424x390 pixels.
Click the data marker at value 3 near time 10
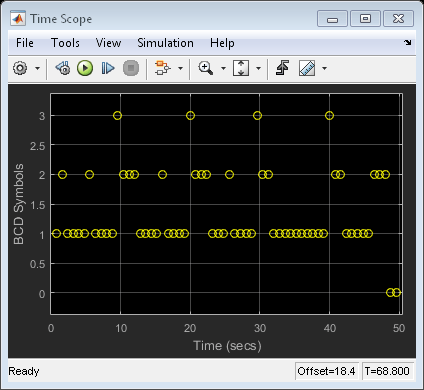[x=117, y=116]
